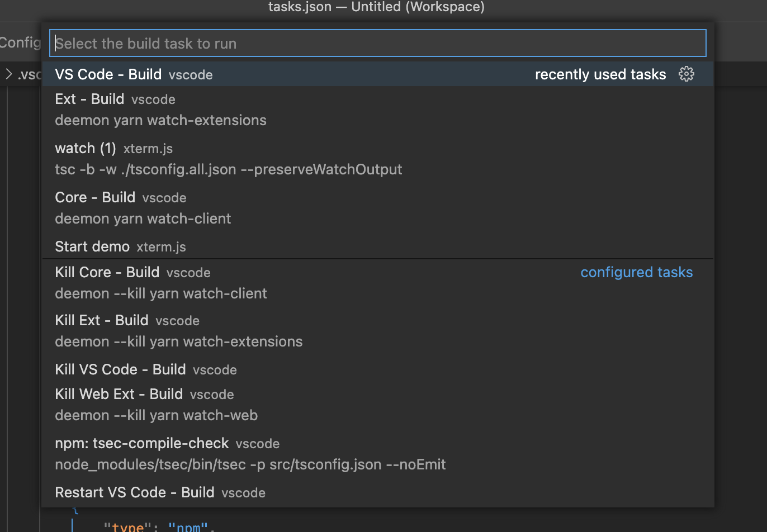767x532 pixels.
Task: Run the Restart VS Code - Build task
Action: point(134,492)
